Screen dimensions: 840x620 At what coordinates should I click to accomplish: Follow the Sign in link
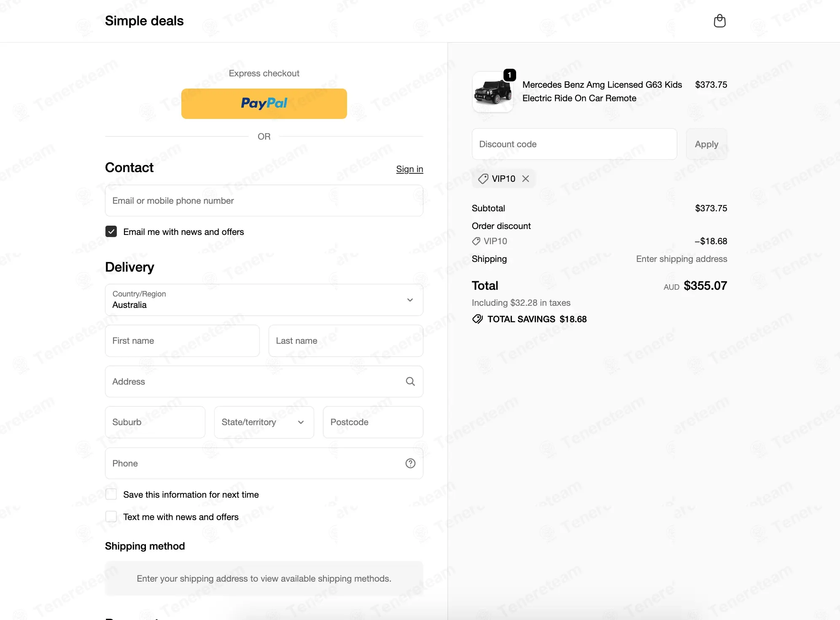coord(409,169)
